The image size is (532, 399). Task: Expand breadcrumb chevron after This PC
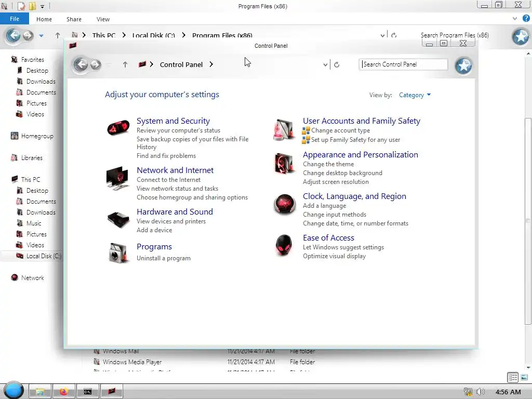[124, 35]
